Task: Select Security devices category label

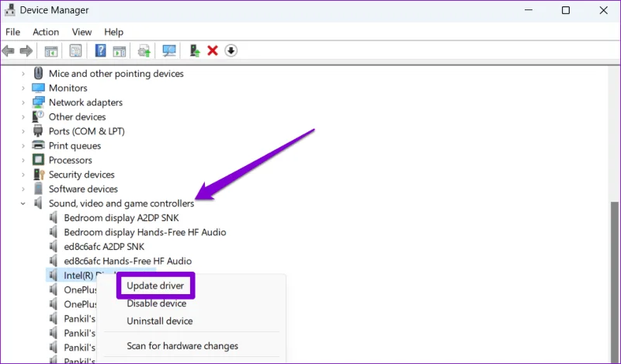Action: click(82, 175)
